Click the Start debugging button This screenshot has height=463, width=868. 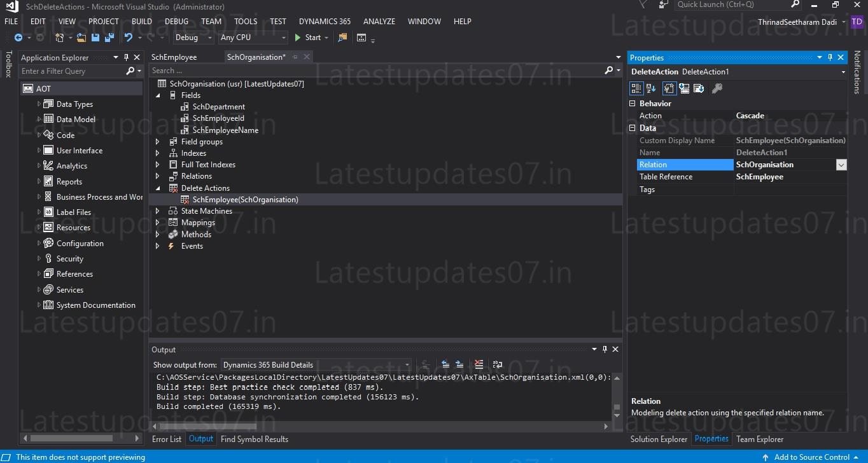point(310,38)
